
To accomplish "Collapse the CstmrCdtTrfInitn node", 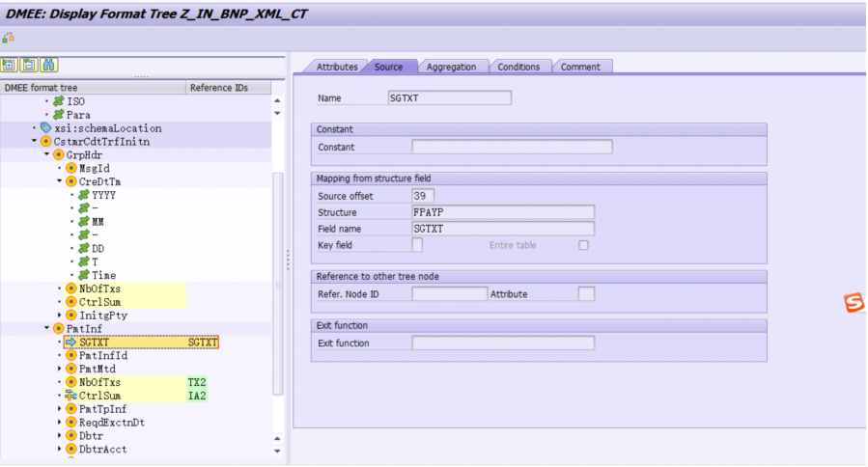I will (x=35, y=141).
